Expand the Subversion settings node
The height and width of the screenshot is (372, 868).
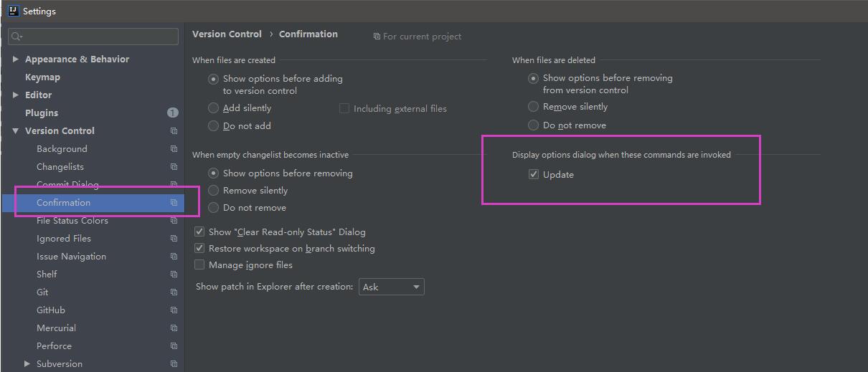[27, 364]
